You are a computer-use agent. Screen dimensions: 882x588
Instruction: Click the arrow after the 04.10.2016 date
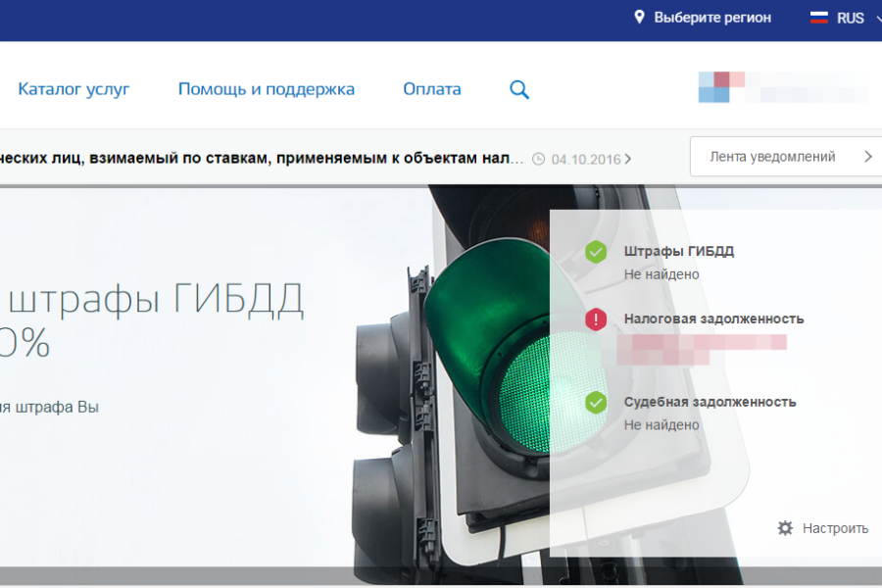(x=628, y=156)
